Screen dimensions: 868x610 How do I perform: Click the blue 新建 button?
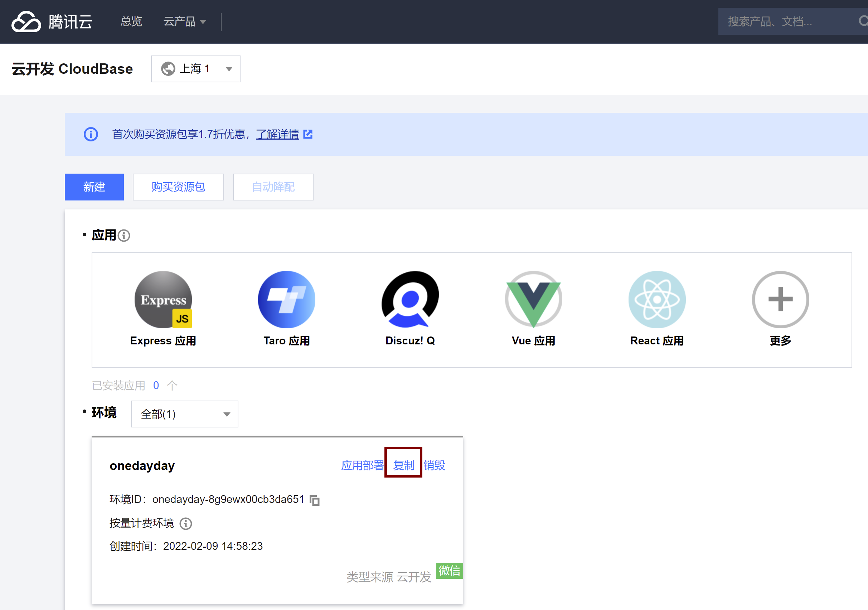pyautogui.click(x=94, y=187)
